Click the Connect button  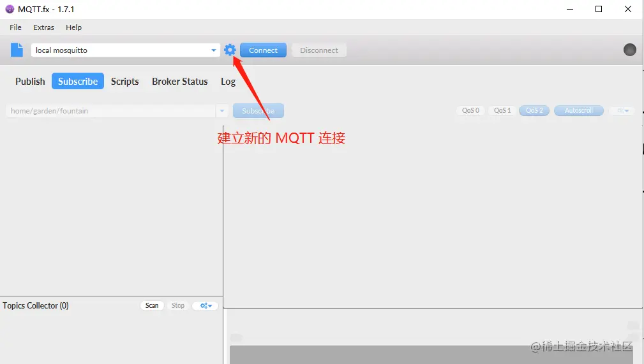263,50
